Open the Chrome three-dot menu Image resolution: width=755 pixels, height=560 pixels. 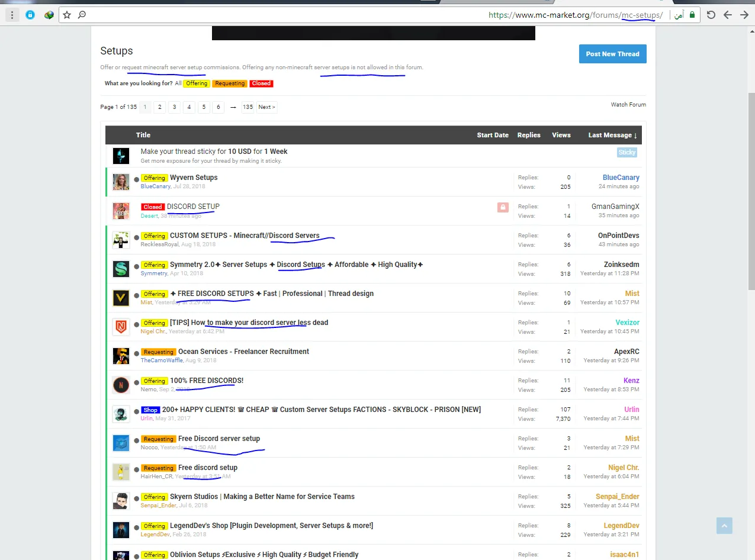[12, 15]
